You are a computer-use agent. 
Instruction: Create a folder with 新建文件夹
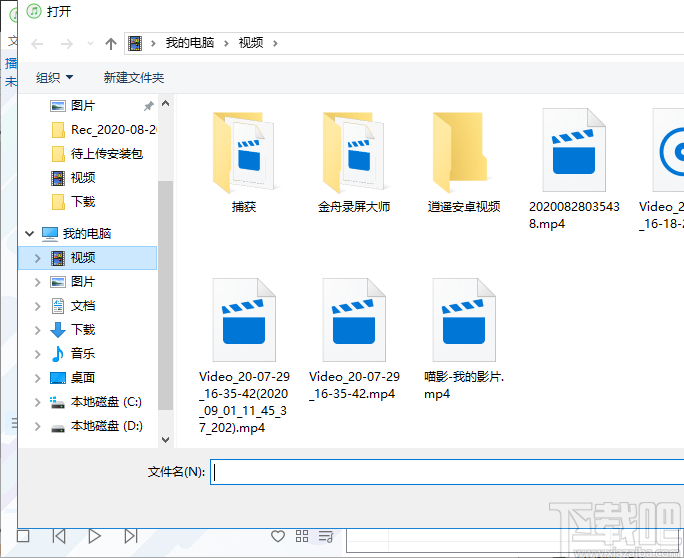point(134,78)
